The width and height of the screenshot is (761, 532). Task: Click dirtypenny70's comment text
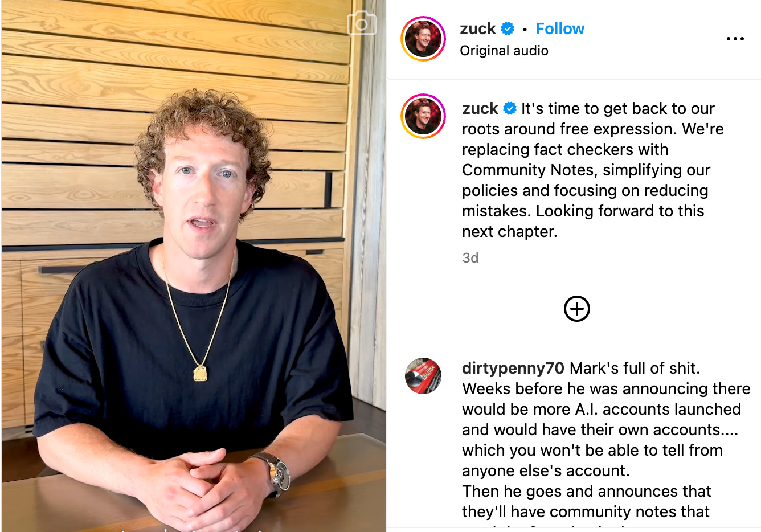point(606,440)
